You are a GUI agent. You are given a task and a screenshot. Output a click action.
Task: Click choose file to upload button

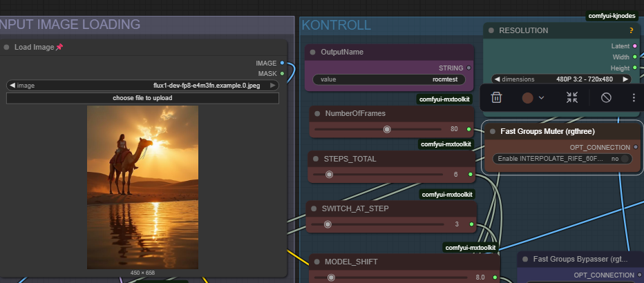(142, 98)
